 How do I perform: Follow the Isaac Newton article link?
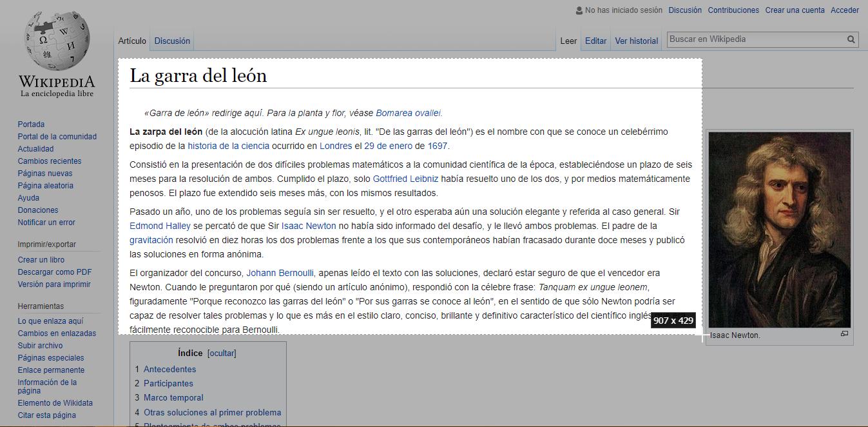click(x=309, y=226)
